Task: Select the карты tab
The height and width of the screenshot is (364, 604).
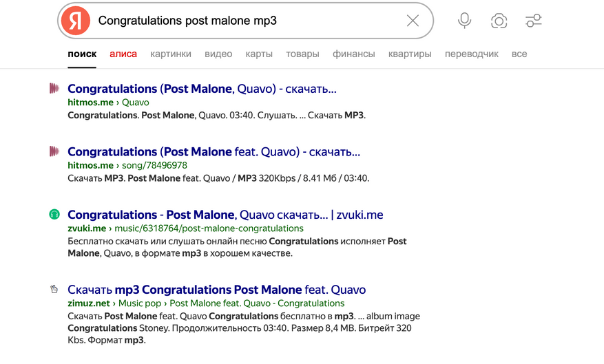Action: [x=259, y=54]
